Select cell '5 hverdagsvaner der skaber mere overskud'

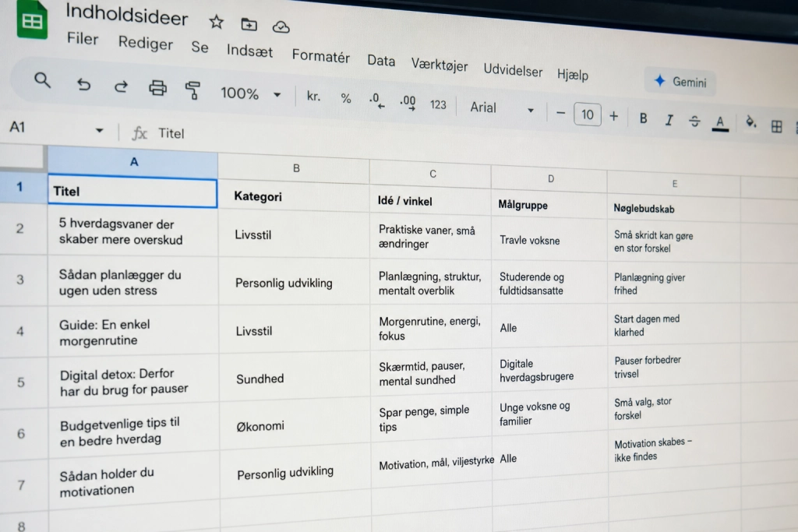click(132, 231)
